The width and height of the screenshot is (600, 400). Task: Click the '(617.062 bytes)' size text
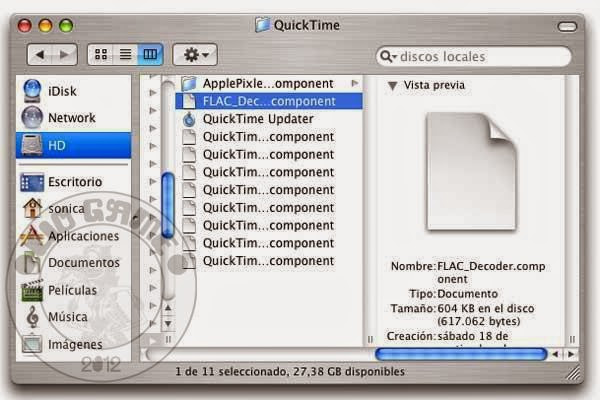coord(478,321)
